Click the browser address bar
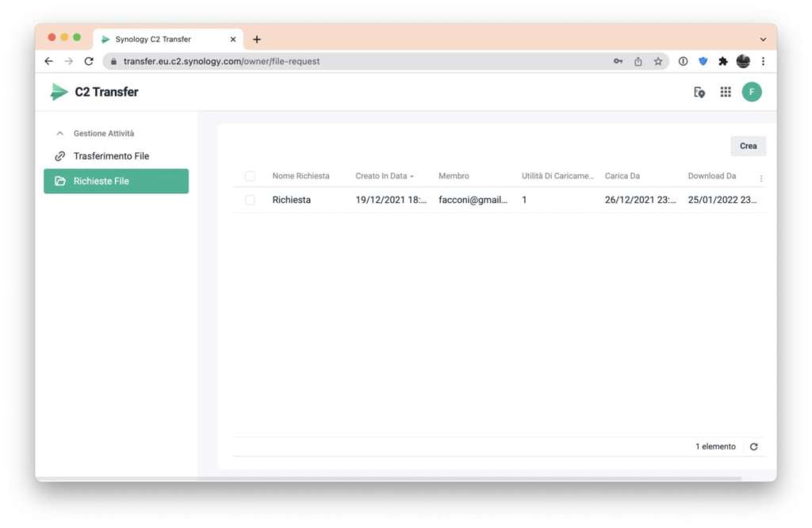 (x=317, y=61)
